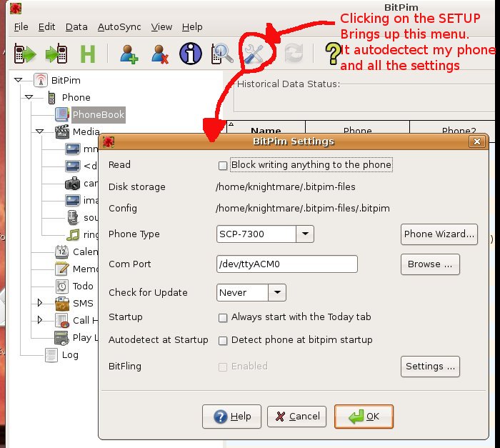
Task: Open the Phone Type SCP-7300 dropdown
Action: 305,234
